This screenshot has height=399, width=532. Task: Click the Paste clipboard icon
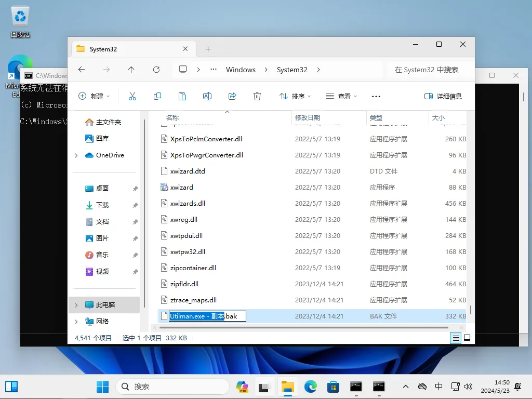click(x=182, y=96)
